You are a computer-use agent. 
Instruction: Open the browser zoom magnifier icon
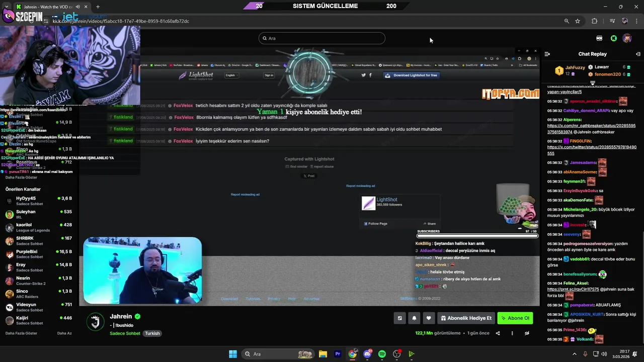(x=567, y=21)
